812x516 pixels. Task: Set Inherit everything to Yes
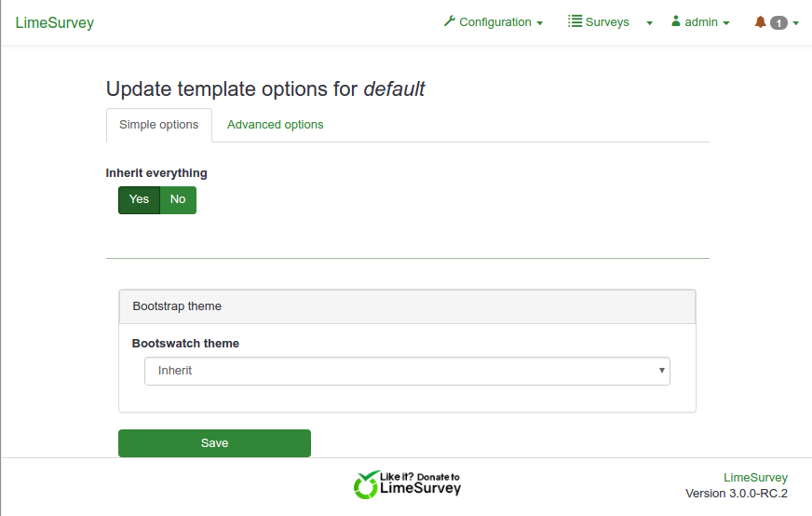point(139,199)
